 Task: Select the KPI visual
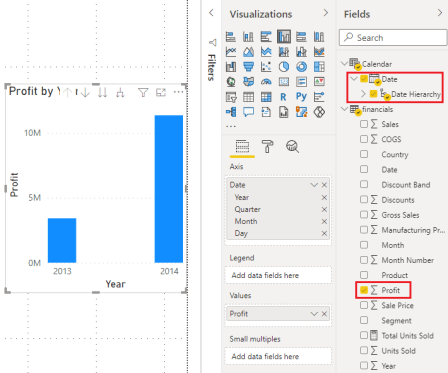[x=319, y=82]
